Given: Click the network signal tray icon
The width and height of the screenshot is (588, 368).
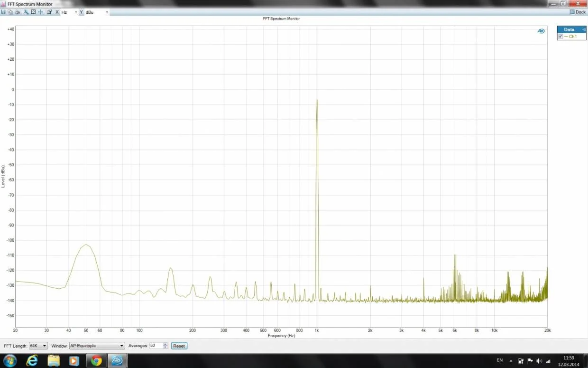Looking at the screenshot, I should (x=548, y=361).
